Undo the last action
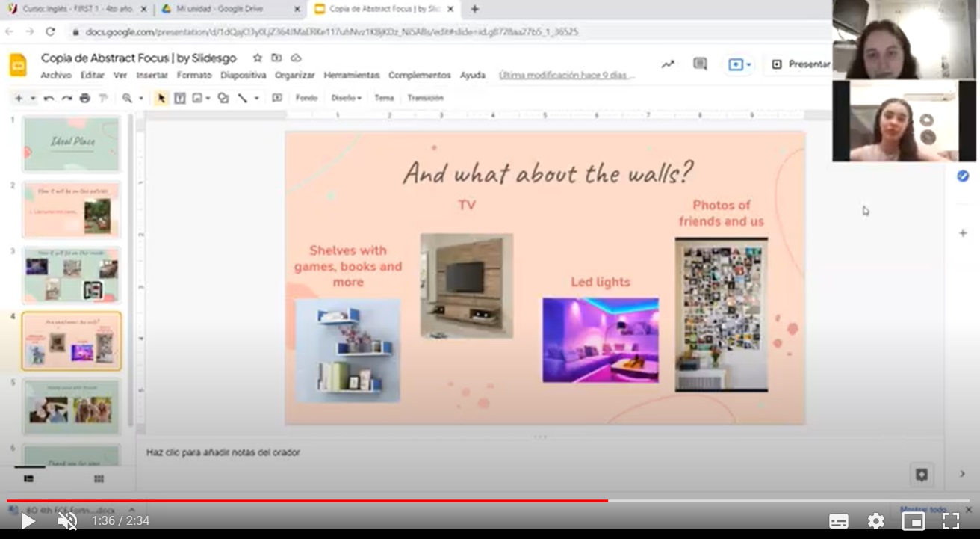The height and width of the screenshot is (539, 980). tap(49, 98)
